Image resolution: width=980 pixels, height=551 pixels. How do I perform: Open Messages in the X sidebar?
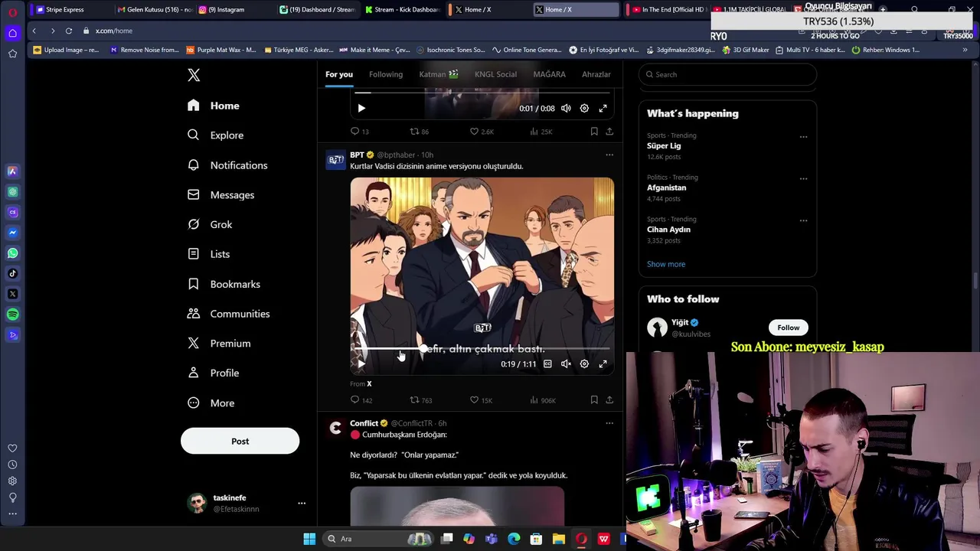(x=220, y=195)
